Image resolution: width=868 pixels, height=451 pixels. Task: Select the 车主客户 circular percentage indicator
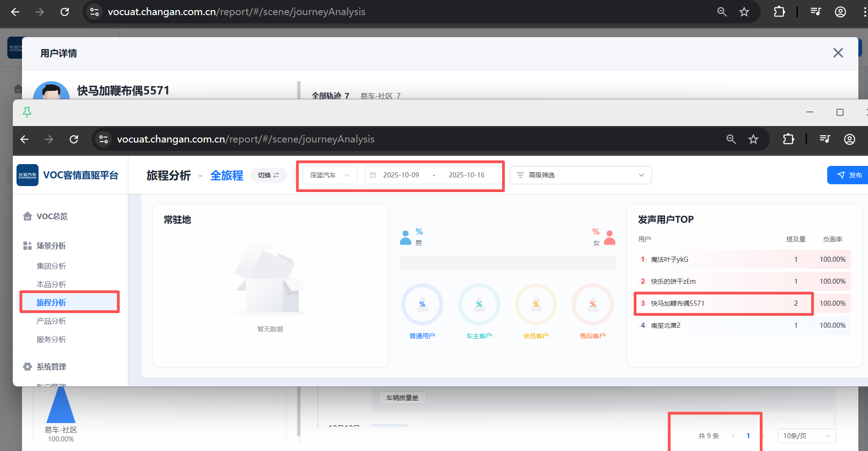click(x=479, y=304)
